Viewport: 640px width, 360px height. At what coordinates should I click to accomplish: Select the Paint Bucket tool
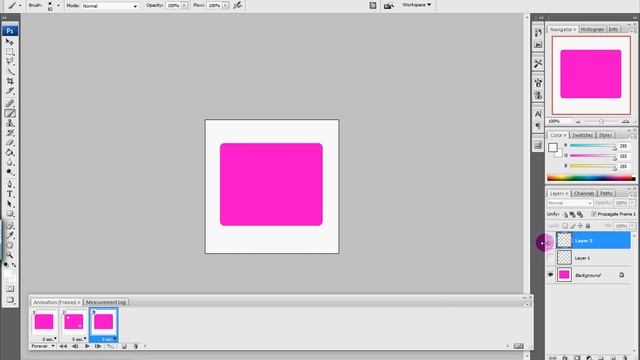pos(10,153)
